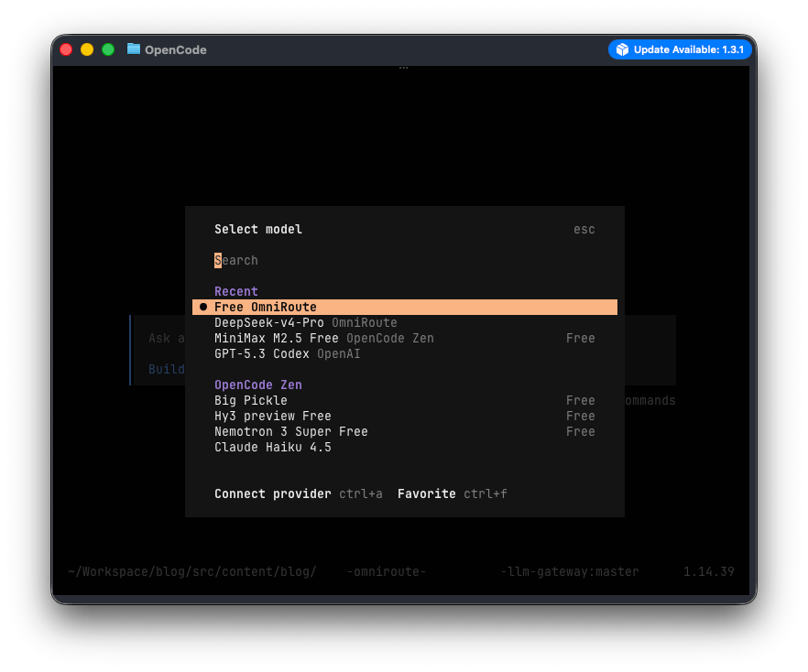Click the -llm-gateway:master branch status
Viewport: 808px width, 672px height.
[x=570, y=571]
